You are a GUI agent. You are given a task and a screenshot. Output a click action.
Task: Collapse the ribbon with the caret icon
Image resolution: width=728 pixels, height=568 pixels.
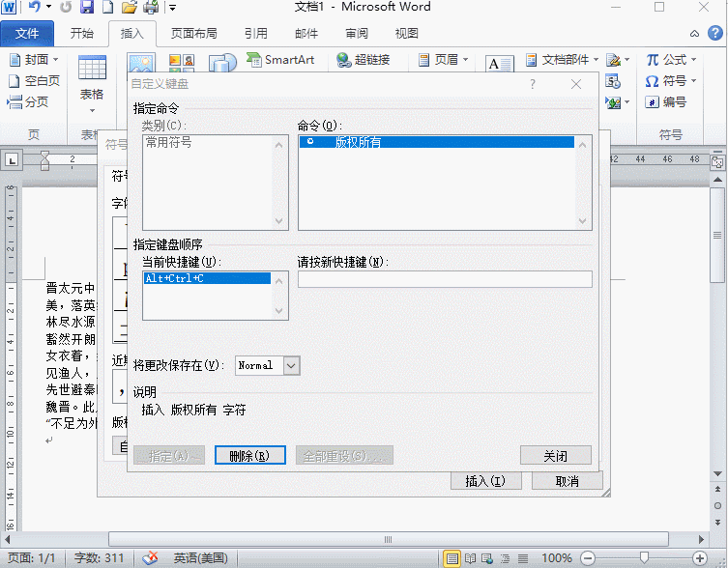point(694,34)
